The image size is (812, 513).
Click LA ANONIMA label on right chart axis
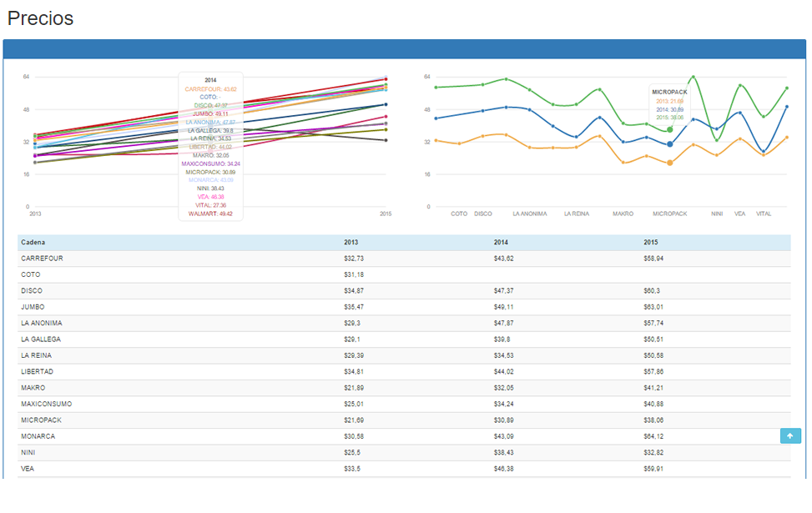[530, 214]
